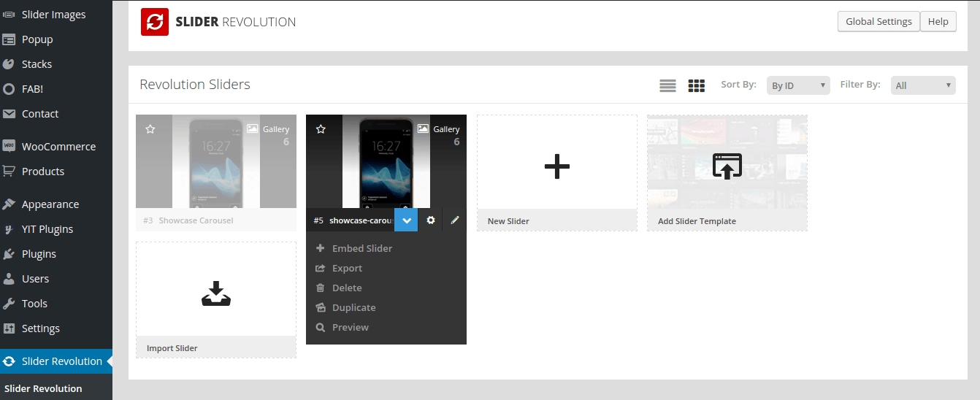
Task: Click the Export share icon
Action: click(320, 268)
